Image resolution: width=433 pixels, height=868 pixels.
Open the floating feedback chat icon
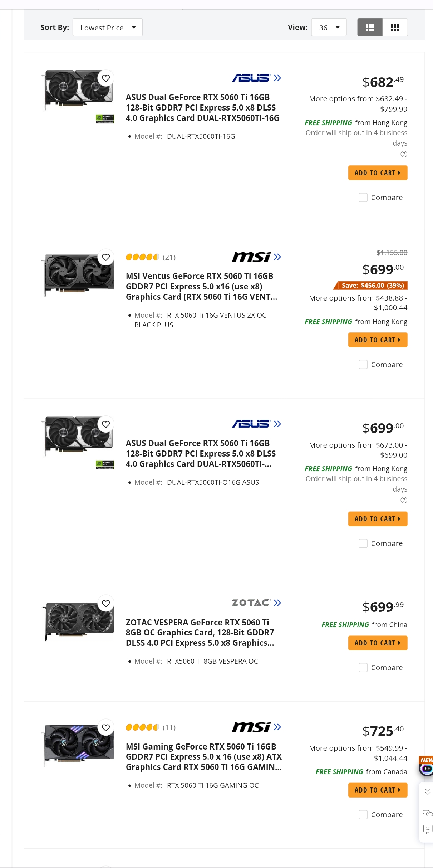tap(427, 829)
